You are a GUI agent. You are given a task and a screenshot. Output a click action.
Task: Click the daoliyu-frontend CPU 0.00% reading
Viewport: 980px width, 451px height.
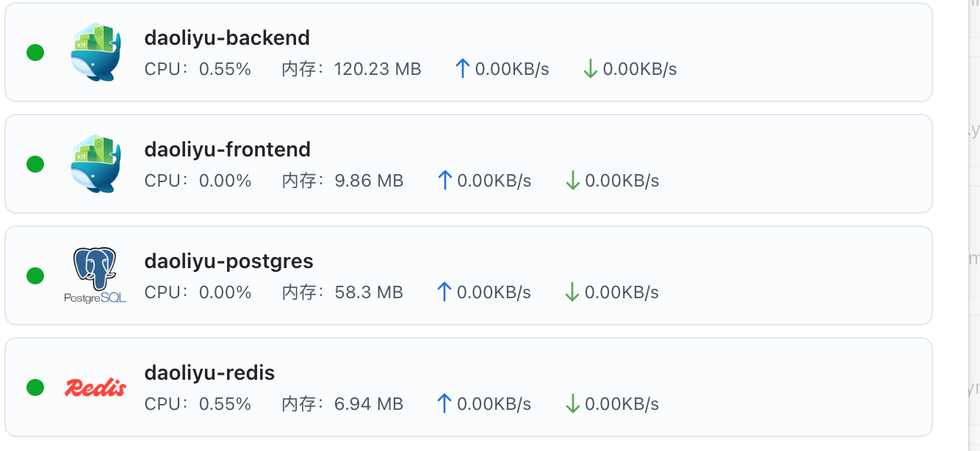click(225, 181)
